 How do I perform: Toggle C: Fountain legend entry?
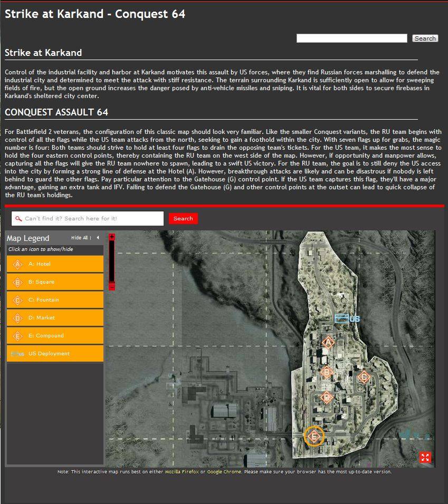[x=55, y=300]
